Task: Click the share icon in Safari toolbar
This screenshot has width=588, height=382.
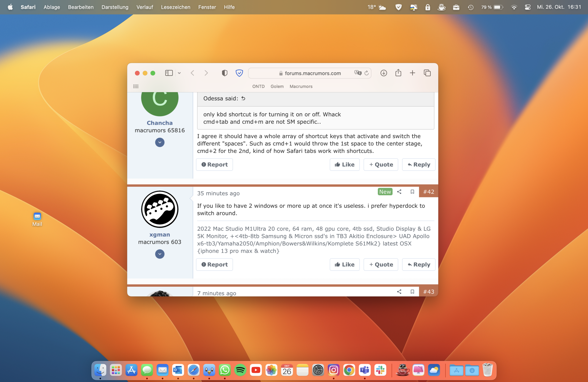Action: point(398,73)
